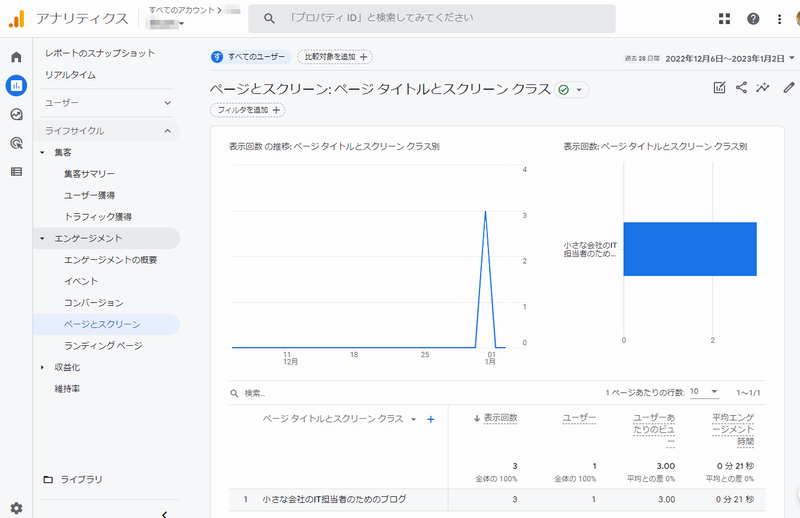
Task: Expand the ユーザー section
Action: tap(107, 103)
